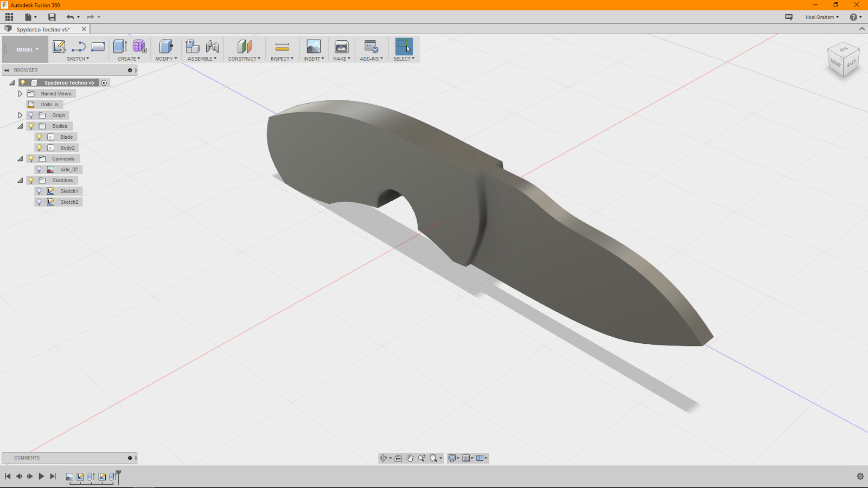Select the Pan hand tool
Image resolution: width=868 pixels, height=488 pixels.
coord(410,458)
